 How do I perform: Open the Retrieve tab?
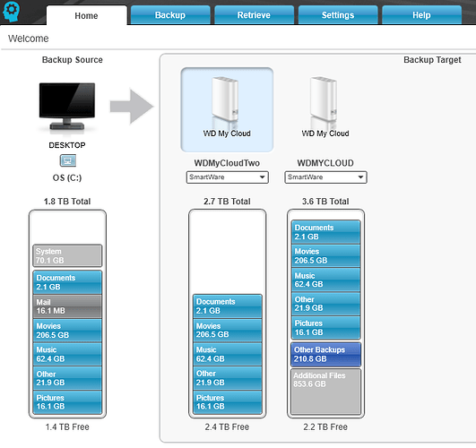(254, 15)
